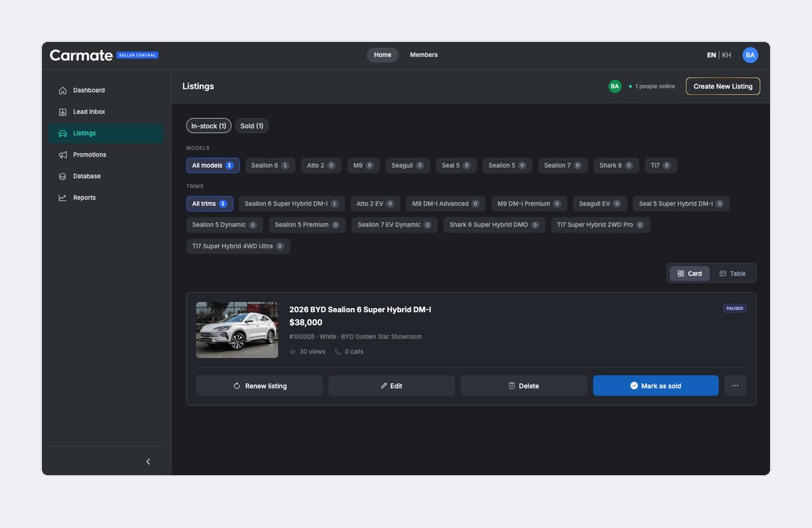Screen dimensions: 812x528
Task: Open the Database sidebar item
Action: click(106, 176)
